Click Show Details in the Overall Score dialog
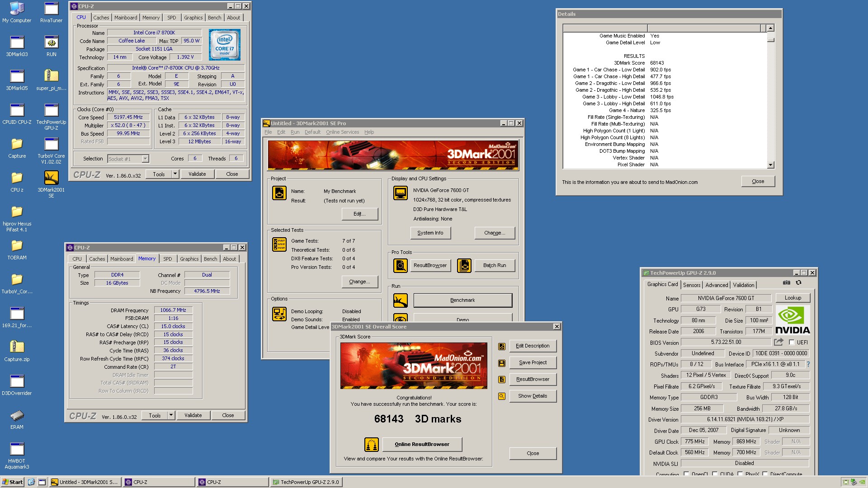868x488 pixels. point(533,396)
